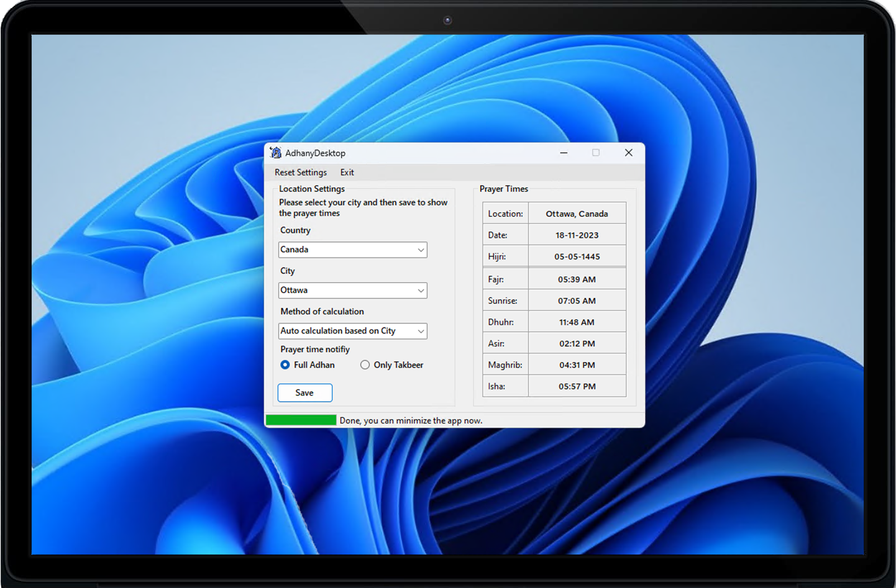The image size is (896, 588).
Task: Click the 'Done, you can minimize' status message
Action: click(x=411, y=420)
